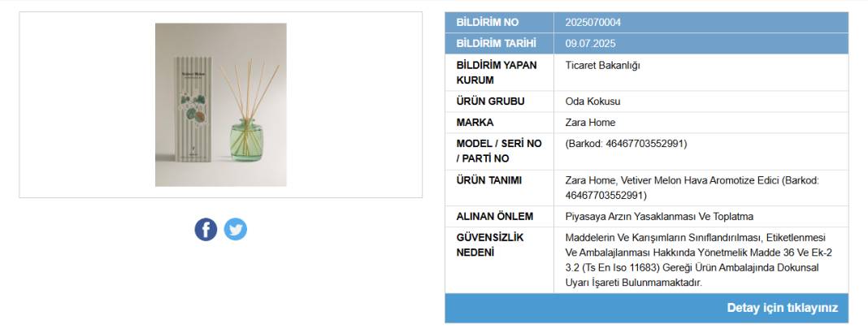
Task: Share the notice via the Facebook icon
Action: coord(206,229)
